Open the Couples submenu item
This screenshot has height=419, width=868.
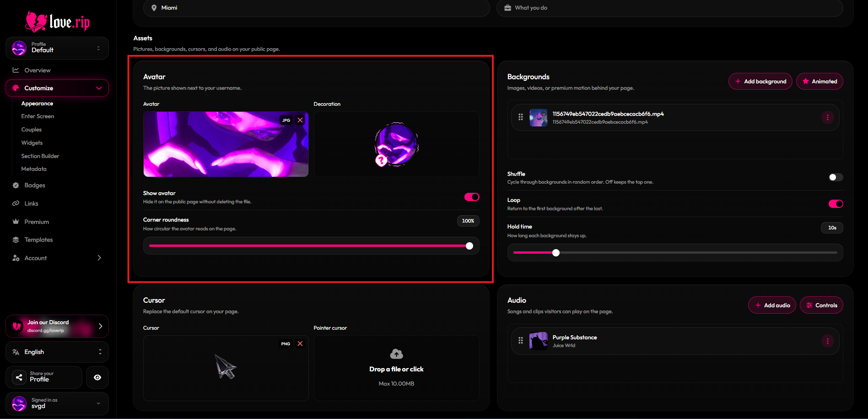pos(32,130)
